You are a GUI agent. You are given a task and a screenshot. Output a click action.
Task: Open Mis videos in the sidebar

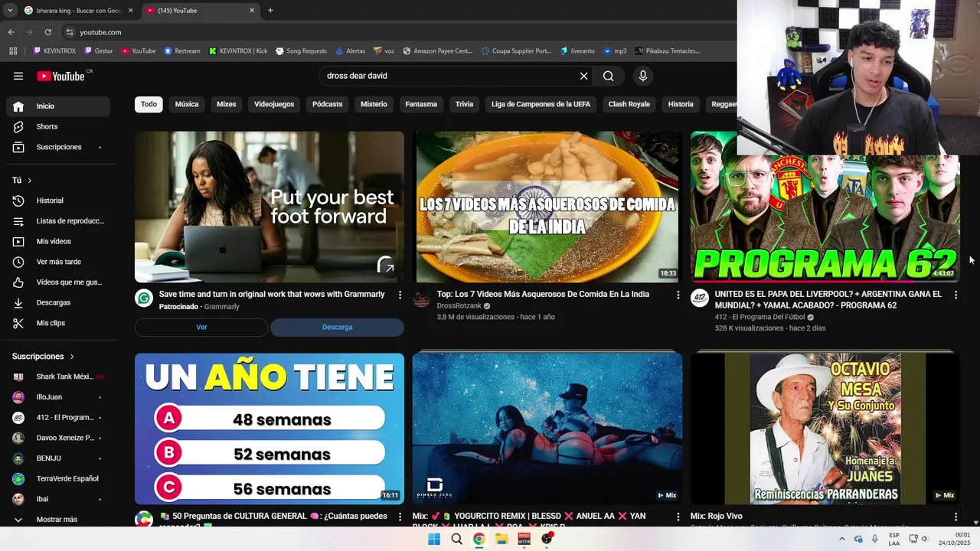pyautogui.click(x=58, y=241)
